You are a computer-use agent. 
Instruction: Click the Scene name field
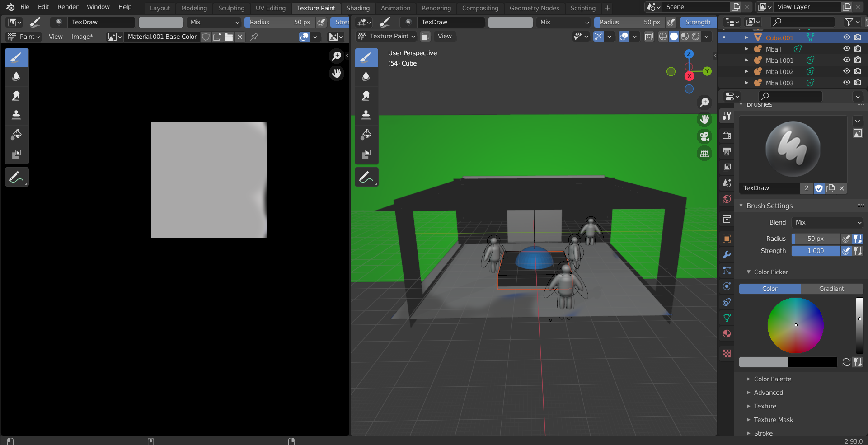(696, 7)
